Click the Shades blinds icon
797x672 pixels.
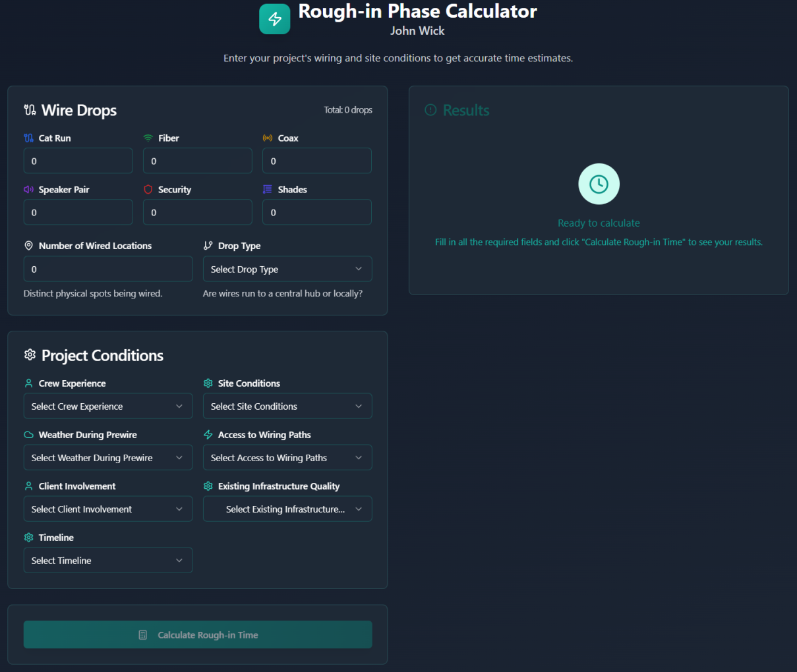(268, 190)
